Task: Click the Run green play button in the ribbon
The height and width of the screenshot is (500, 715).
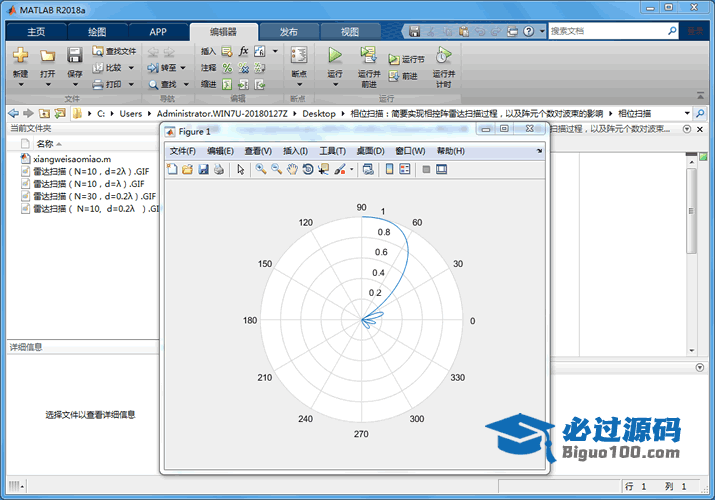Action: [x=335, y=55]
